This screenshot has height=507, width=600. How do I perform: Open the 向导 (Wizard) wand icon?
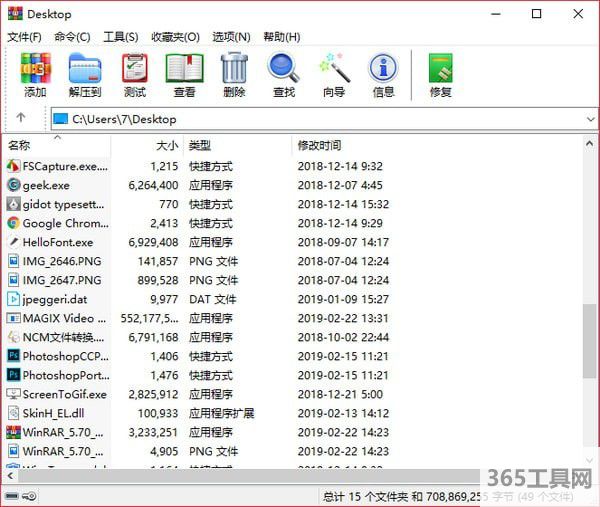334,70
